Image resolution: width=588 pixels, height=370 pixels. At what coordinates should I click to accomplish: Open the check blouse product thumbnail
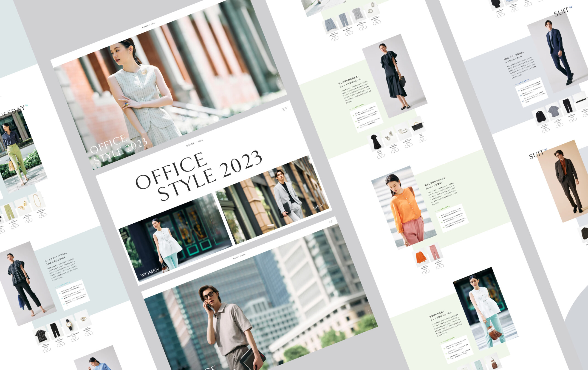click(41, 335)
